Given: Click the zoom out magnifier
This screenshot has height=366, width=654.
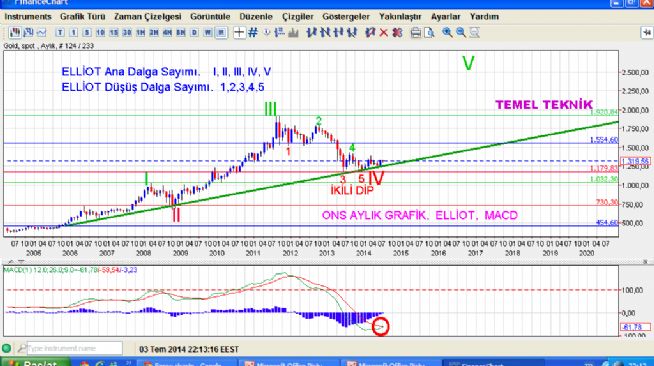Looking at the screenshot, I should click(460, 33).
